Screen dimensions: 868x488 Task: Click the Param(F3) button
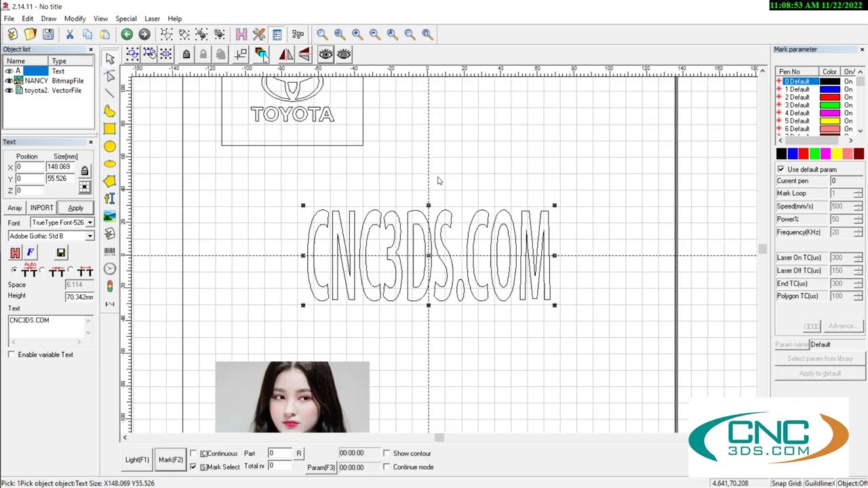click(321, 468)
